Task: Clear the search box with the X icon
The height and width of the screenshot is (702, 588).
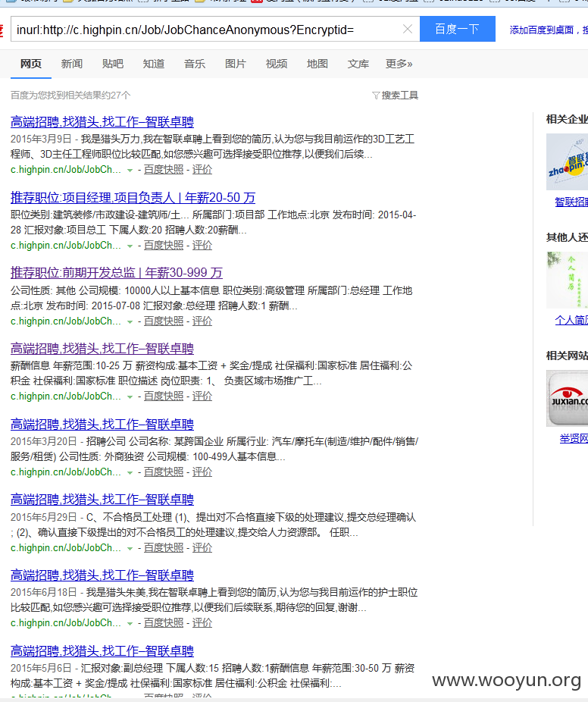Action: coord(407,29)
